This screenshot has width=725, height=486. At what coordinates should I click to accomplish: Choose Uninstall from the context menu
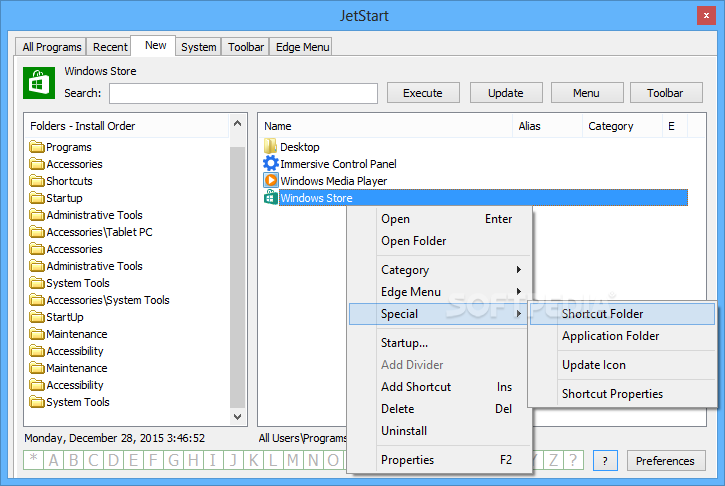(440, 431)
